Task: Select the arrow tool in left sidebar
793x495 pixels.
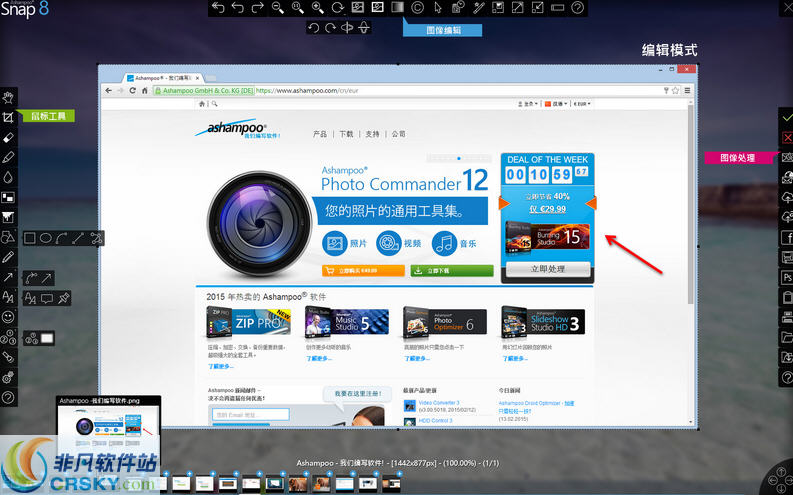Action: pyautogui.click(x=8, y=277)
